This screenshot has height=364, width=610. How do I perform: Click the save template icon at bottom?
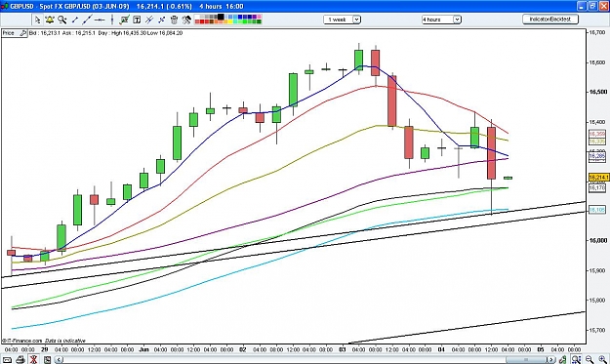click(x=47, y=360)
